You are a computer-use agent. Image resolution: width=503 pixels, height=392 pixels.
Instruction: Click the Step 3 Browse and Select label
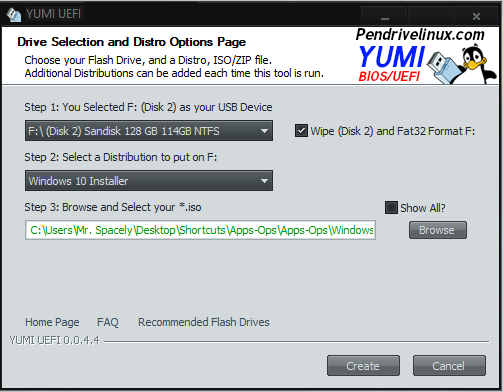(x=113, y=207)
